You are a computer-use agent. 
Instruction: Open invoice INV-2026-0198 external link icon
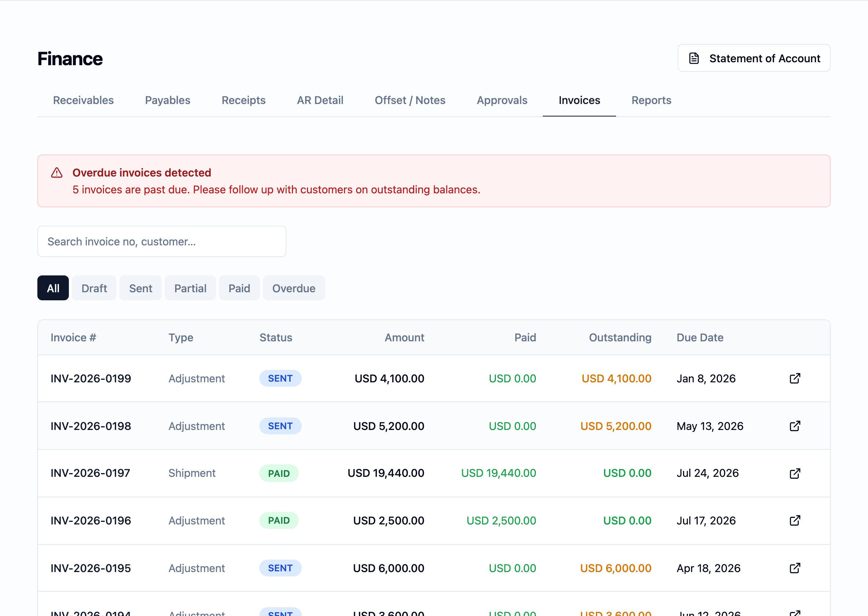coord(795,426)
